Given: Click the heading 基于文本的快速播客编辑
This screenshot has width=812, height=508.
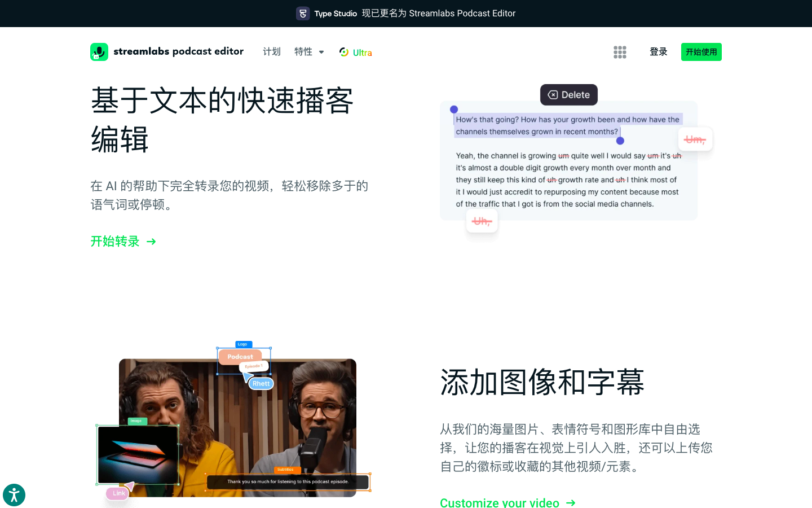Looking at the screenshot, I should point(223,120).
